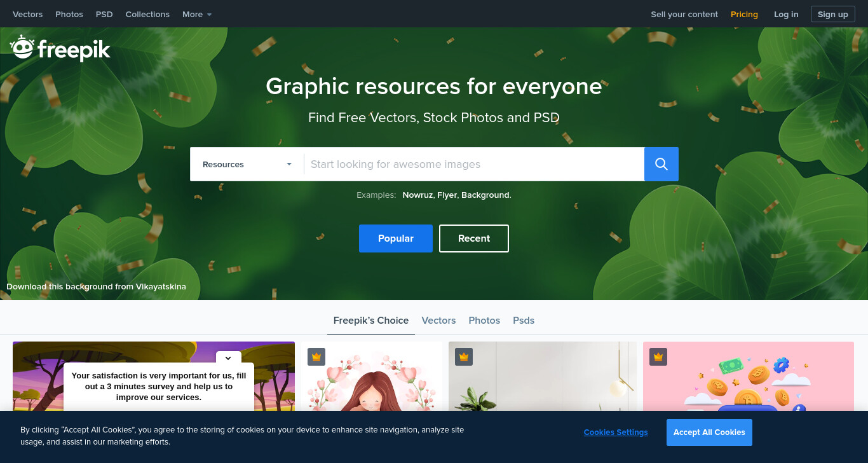Focus the 'Start looking for awesome images' field
This screenshot has width=868, height=463.
pos(474,164)
